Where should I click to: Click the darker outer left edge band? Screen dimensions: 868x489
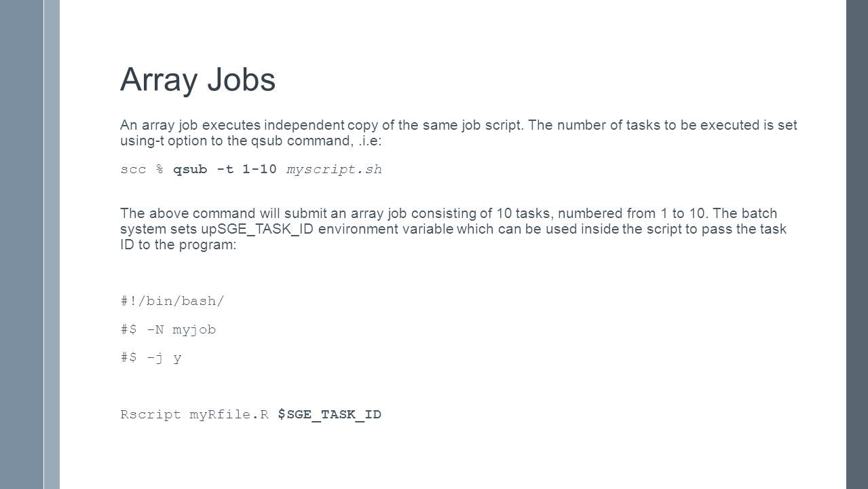click(22, 244)
